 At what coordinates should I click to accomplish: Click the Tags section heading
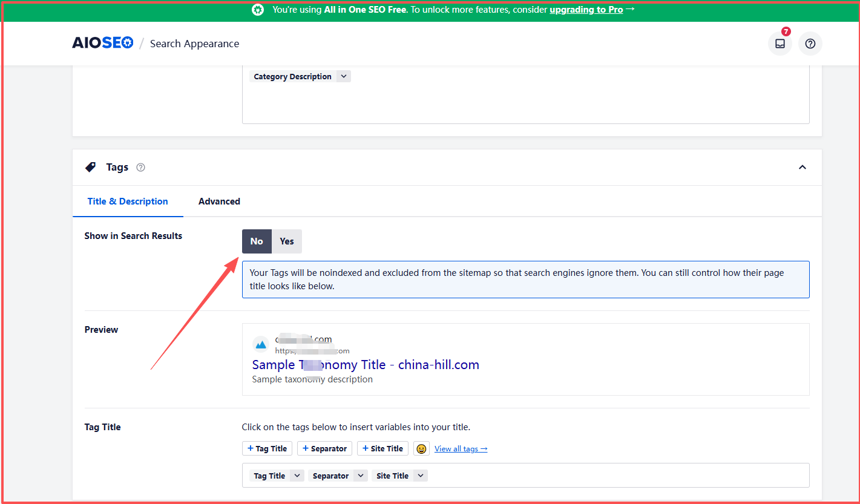tap(117, 167)
